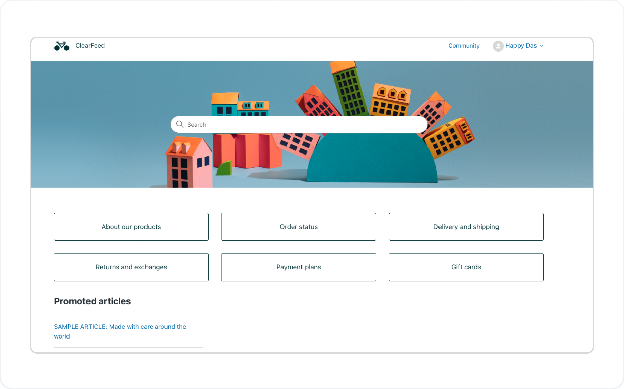The width and height of the screenshot is (624, 389).
Task: Focus the Search input field
Action: pyautogui.click(x=299, y=125)
